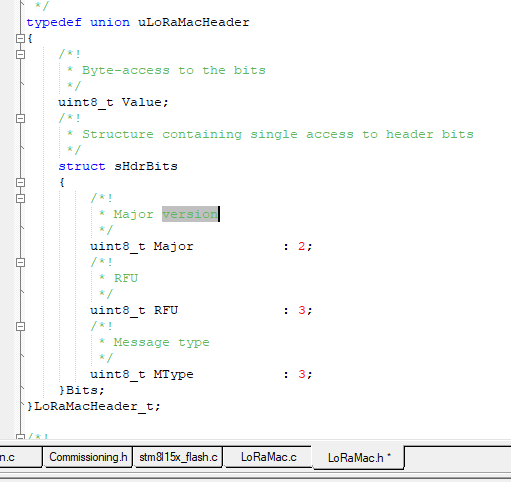Viewport: 511px width, 482px height.
Task: Click the 'uLoRaMacHeader' identifier
Action: (x=194, y=23)
